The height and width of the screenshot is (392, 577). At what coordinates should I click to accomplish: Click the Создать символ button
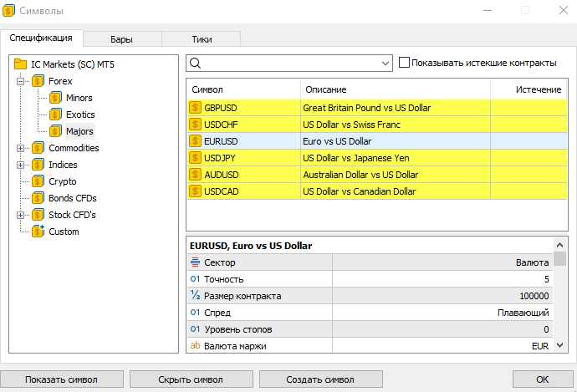tap(320, 379)
